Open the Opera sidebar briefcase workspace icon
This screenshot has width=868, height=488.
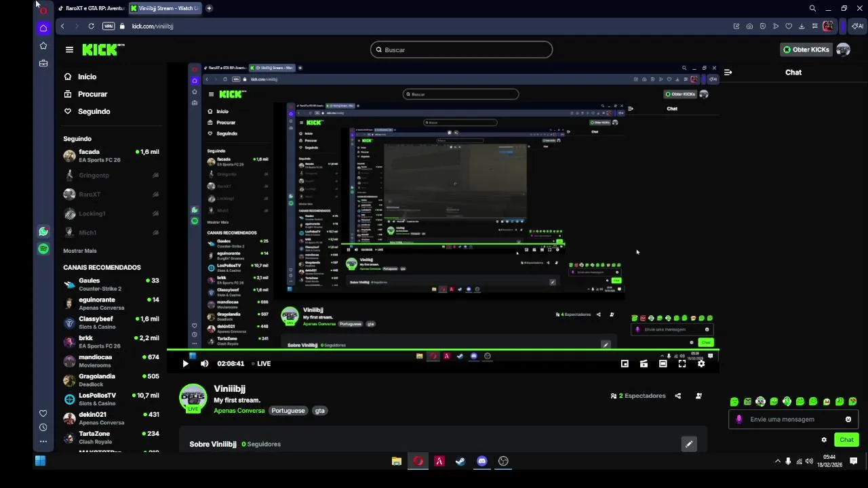click(43, 64)
